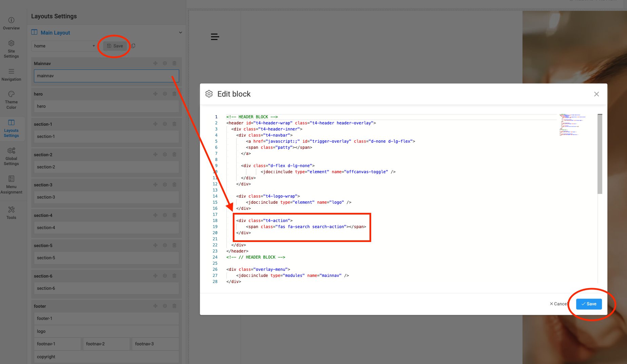Close the Edit block dialog

coord(596,94)
